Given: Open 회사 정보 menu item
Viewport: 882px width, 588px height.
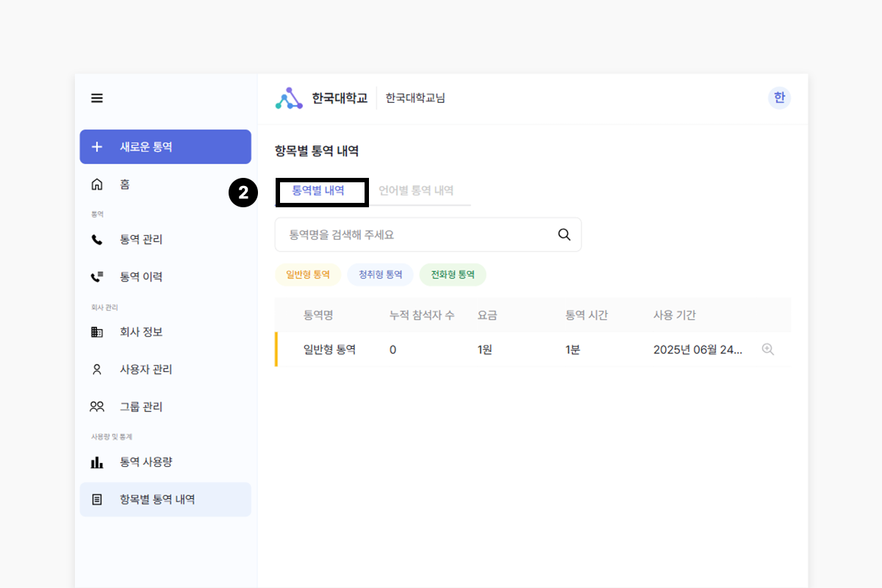Looking at the screenshot, I should 165,332.
